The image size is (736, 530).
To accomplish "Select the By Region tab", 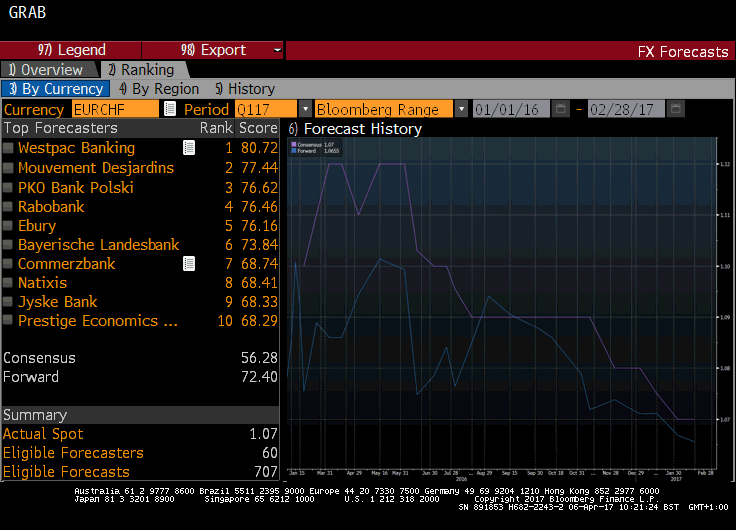I will [x=159, y=89].
